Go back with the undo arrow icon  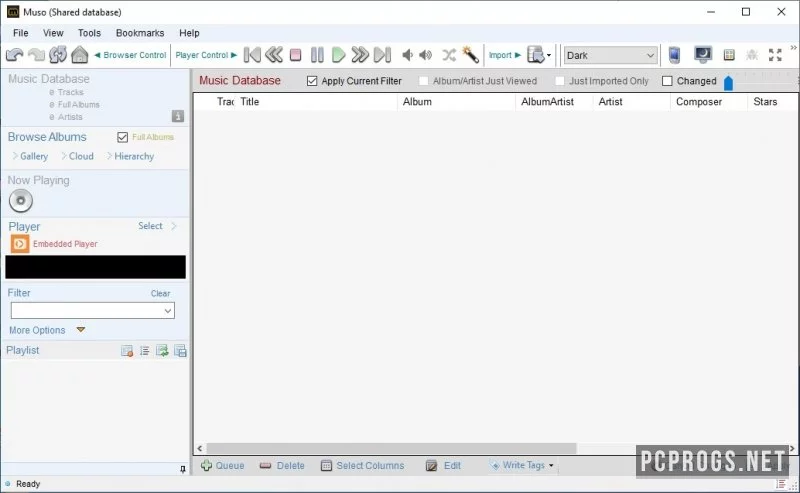tap(15, 55)
